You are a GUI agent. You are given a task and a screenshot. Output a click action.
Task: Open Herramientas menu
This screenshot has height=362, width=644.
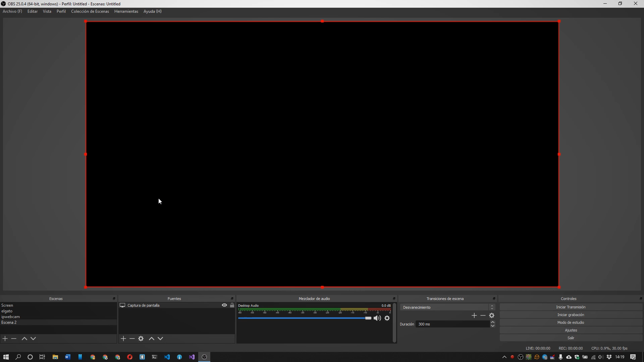tap(126, 11)
